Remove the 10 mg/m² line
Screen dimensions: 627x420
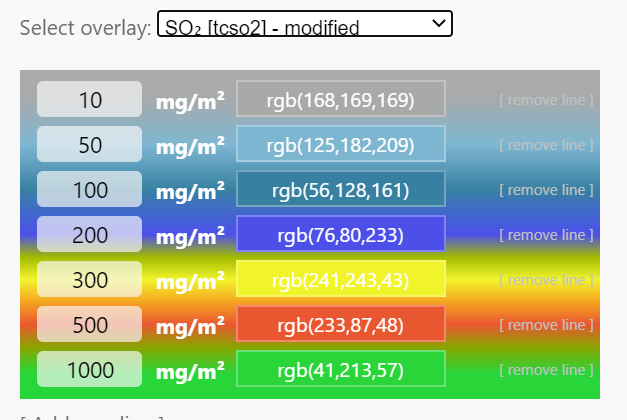coord(546,100)
